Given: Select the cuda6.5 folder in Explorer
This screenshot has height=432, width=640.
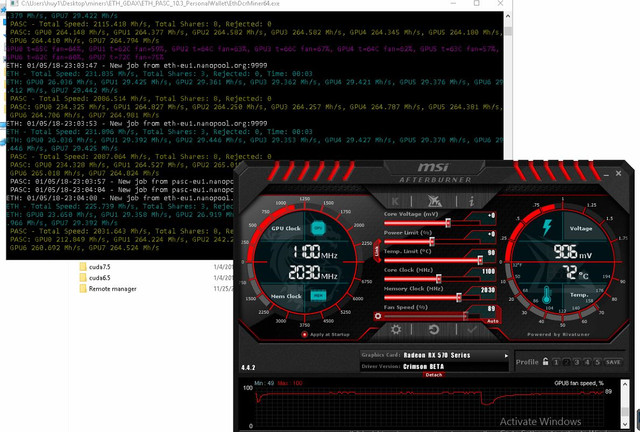Looking at the screenshot, I should pyautogui.click(x=100, y=278).
